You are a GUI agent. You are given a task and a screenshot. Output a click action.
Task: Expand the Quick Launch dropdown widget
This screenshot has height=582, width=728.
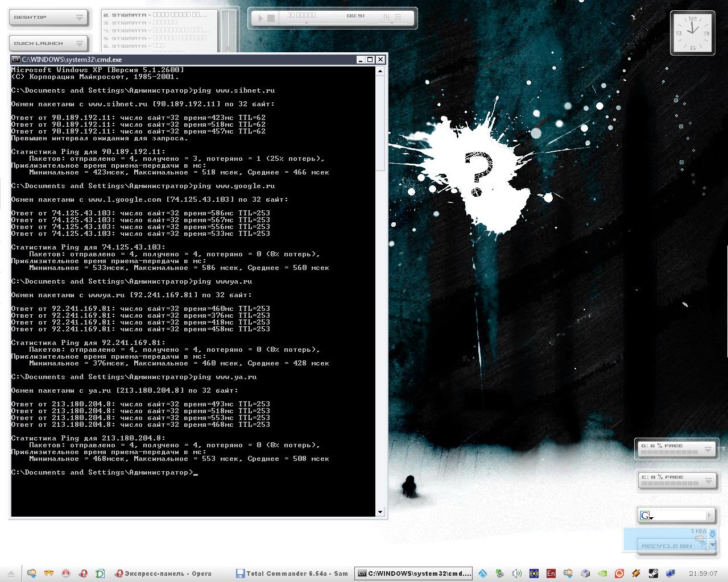[x=80, y=43]
